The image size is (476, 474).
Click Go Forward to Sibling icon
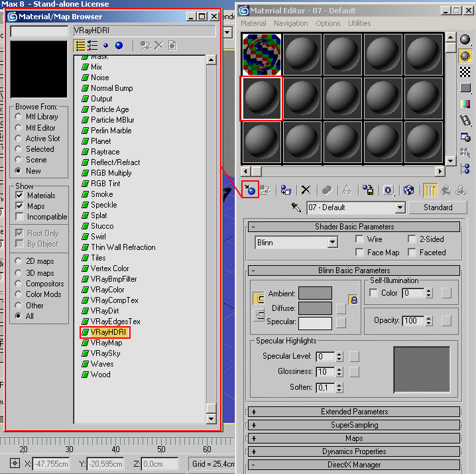point(461,190)
